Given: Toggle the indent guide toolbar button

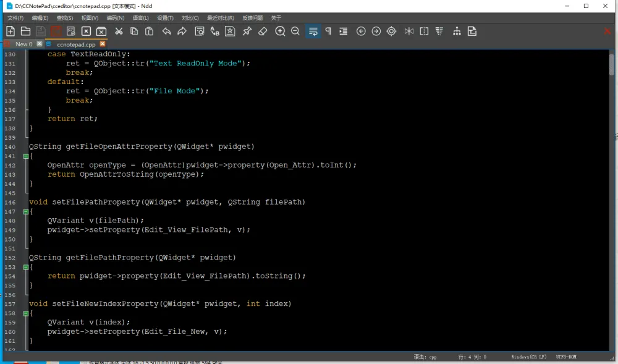Looking at the screenshot, I should 343,31.
